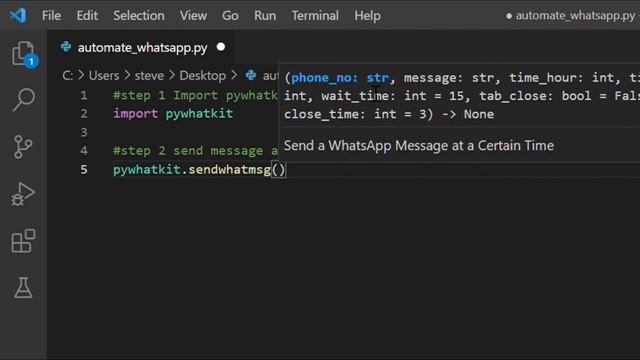Click window title automate_whatsapp.py
640x360 pixels.
click(575, 16)
